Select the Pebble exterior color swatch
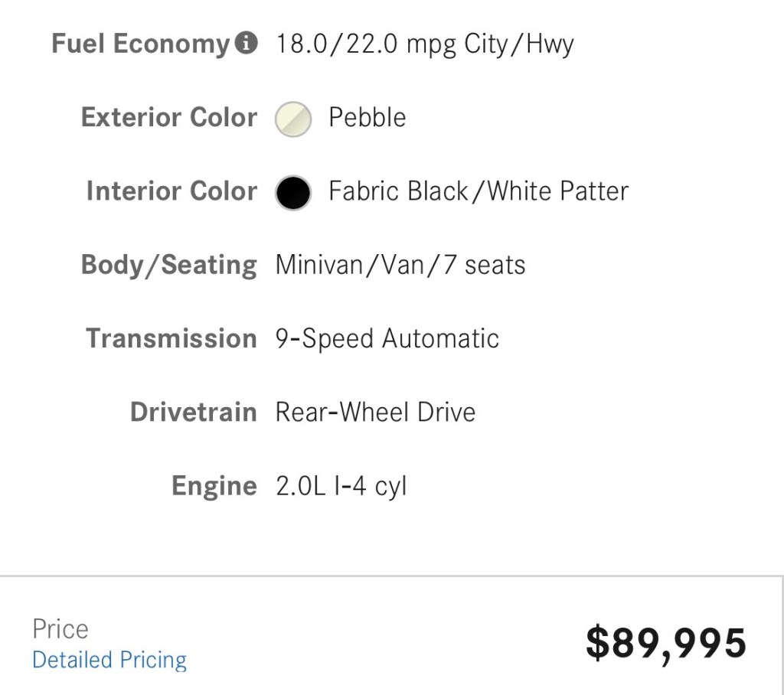The height and width of the screenshot is (695, 784). coord(293,119)
